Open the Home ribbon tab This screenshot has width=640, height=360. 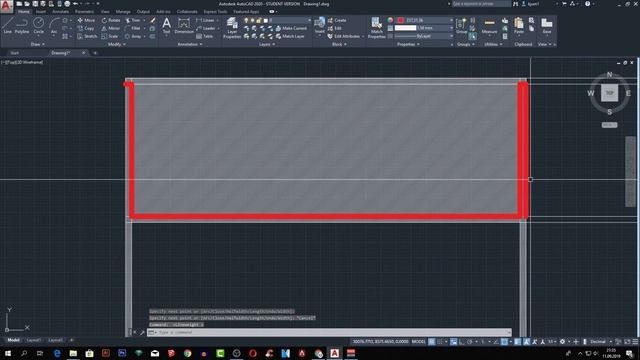coord(24,12)
